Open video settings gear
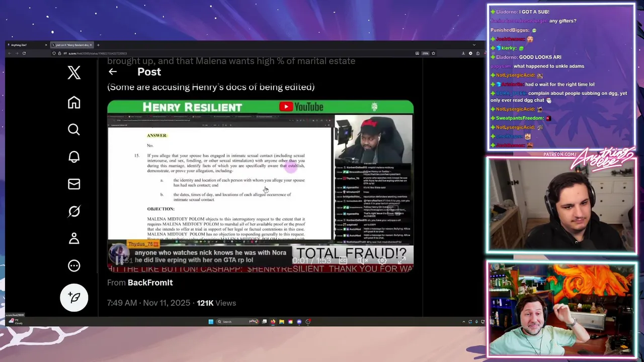This screenshot has width=644, height=362. [x=382, y=260]
